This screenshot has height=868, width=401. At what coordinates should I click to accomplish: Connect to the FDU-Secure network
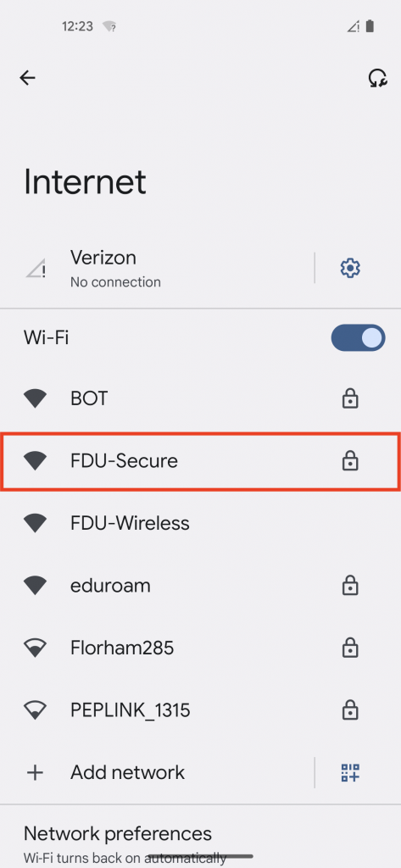pyautogui.click(x=200, y=460)
